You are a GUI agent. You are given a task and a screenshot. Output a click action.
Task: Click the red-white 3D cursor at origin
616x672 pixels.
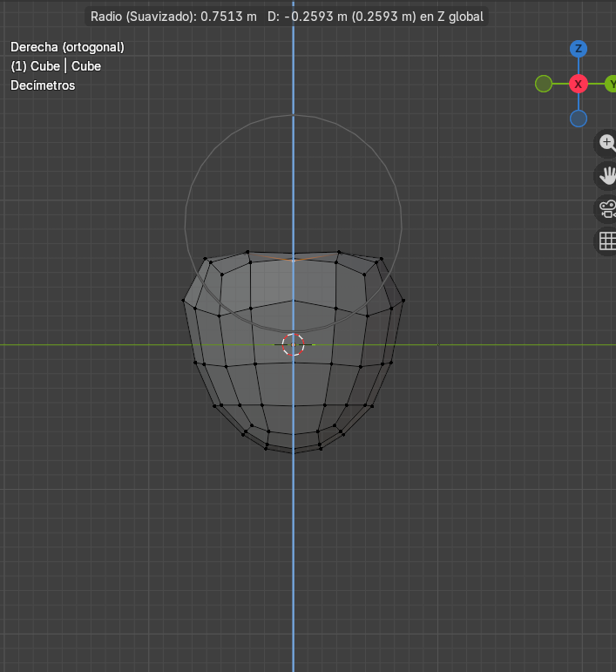pos(294,345)
